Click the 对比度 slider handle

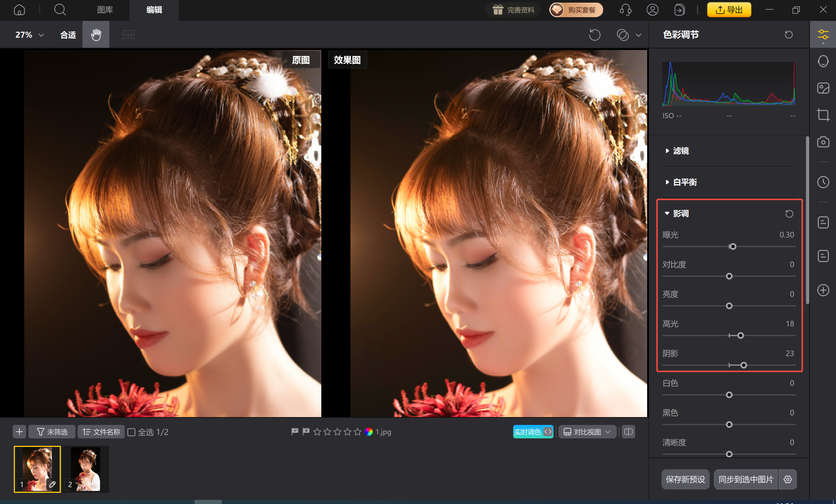click(x=729, y=276)
